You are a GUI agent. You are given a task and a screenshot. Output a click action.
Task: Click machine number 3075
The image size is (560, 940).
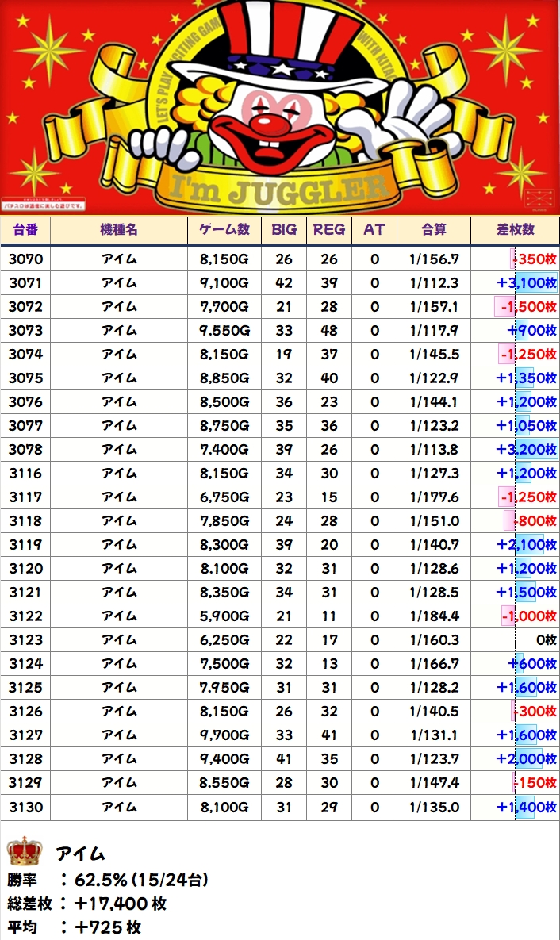click(x=26, y=378)
